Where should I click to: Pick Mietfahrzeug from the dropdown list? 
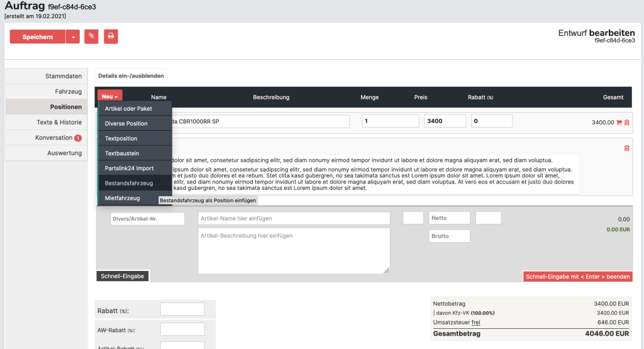click(x=123, y=198)
